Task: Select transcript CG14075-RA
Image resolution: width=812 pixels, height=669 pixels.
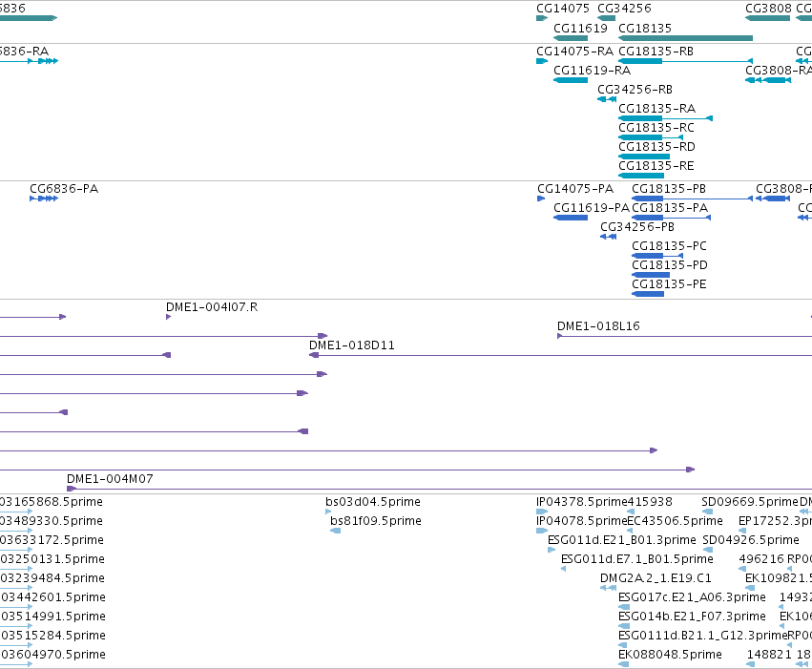Action: (x=574, y=52)
